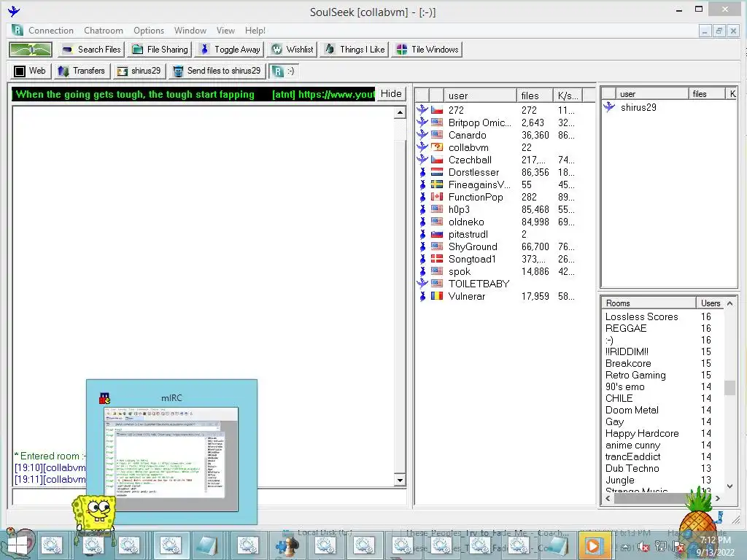
Task: Open the Search Files tool
Action: click(91, 50)
